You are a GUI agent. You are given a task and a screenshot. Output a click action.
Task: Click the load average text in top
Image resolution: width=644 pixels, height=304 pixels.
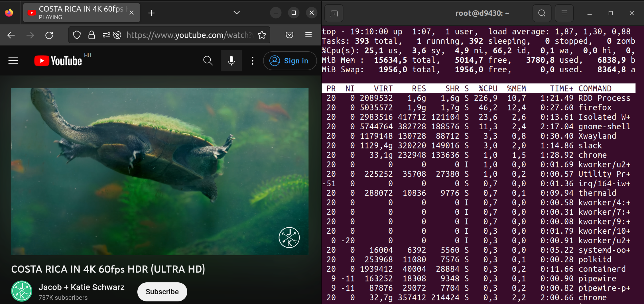[559, 32]
